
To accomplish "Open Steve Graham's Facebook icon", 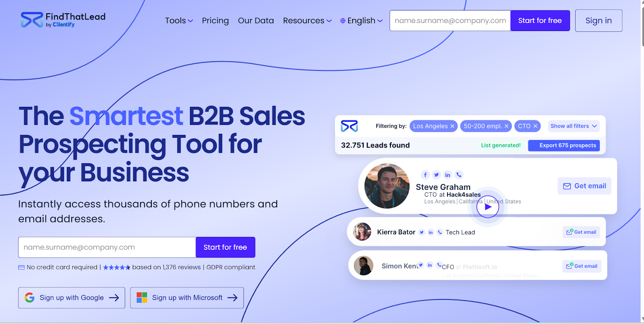I will (x=425, y=174).
